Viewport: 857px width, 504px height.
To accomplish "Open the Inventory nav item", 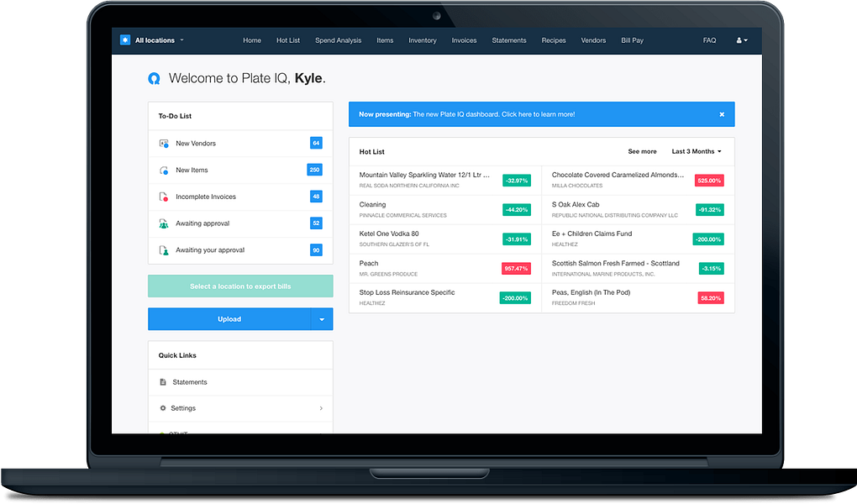I will coord(423,40).
